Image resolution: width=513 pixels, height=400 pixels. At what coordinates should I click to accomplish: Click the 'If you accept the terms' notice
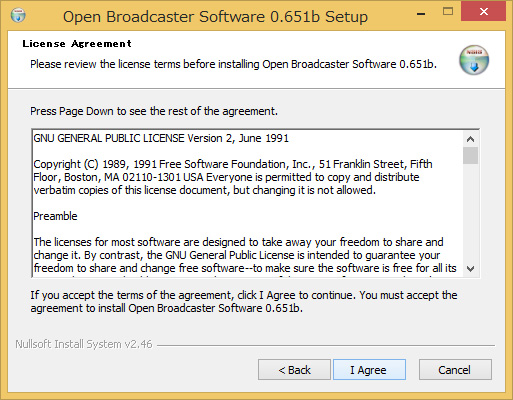(244, 301)
